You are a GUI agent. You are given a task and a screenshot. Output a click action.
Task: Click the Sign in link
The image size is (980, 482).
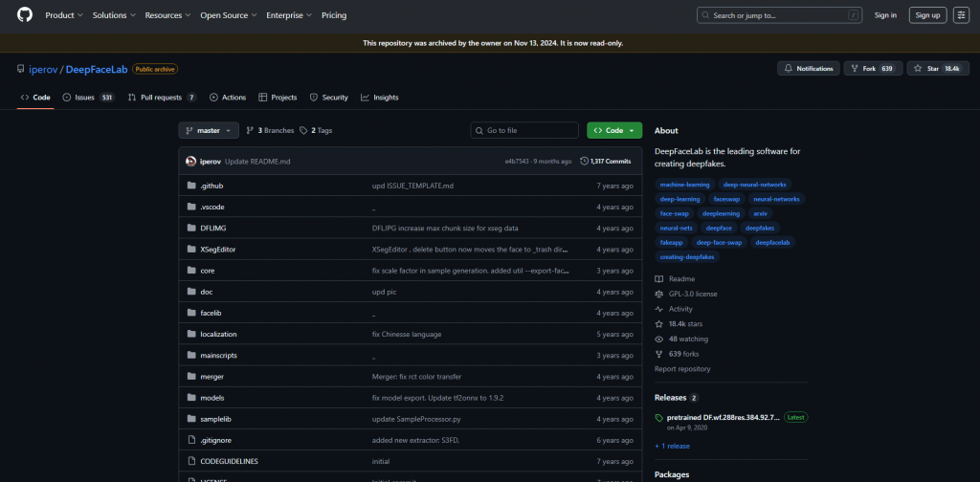click(x=885, y=15)
